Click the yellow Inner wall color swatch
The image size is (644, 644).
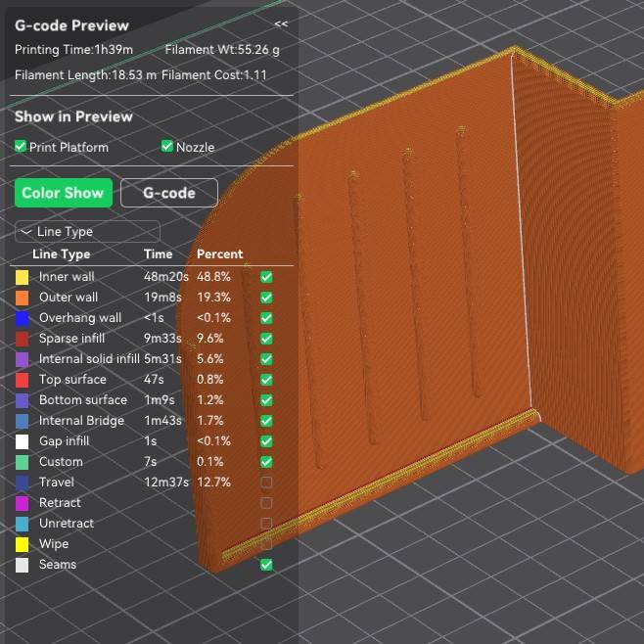23,277
